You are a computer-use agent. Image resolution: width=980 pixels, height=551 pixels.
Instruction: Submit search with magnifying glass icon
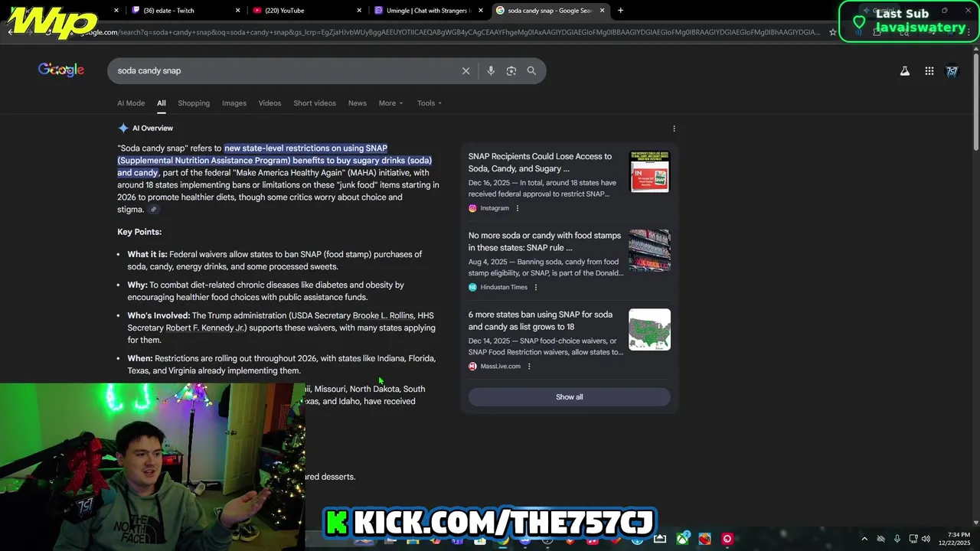click(531, 70)
